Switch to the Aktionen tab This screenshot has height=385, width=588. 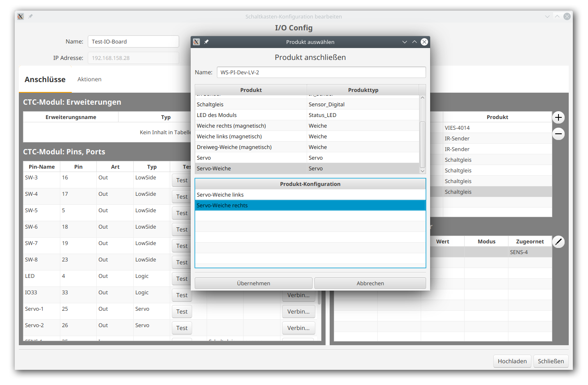coord(89,79)
